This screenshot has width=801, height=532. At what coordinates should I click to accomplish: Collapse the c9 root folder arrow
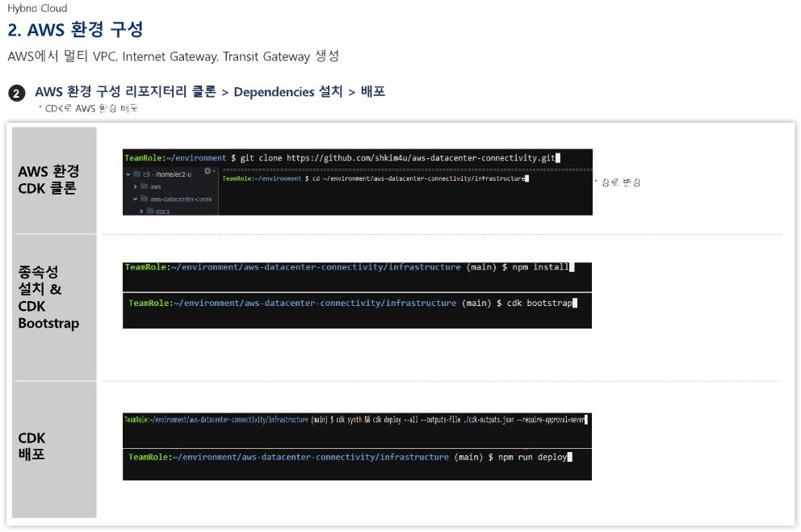128,174
